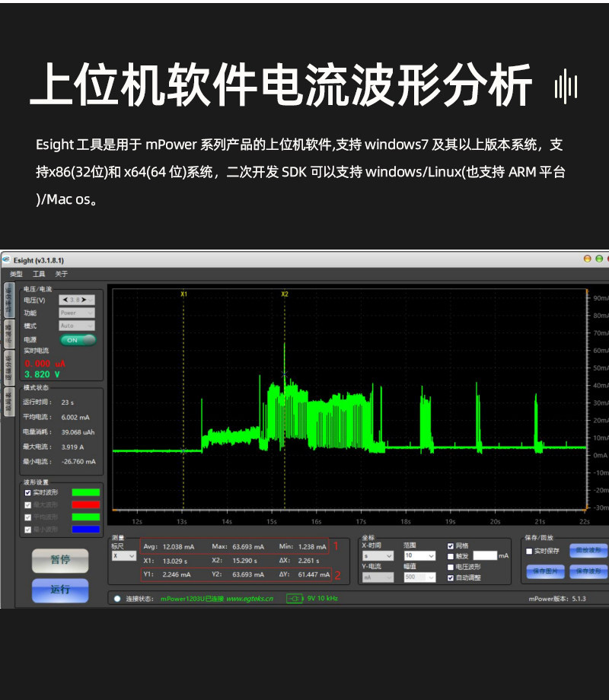The height and width of the screenshot is (700, 609).
Task: Open the 关于 menu
Action: (61, 274)
